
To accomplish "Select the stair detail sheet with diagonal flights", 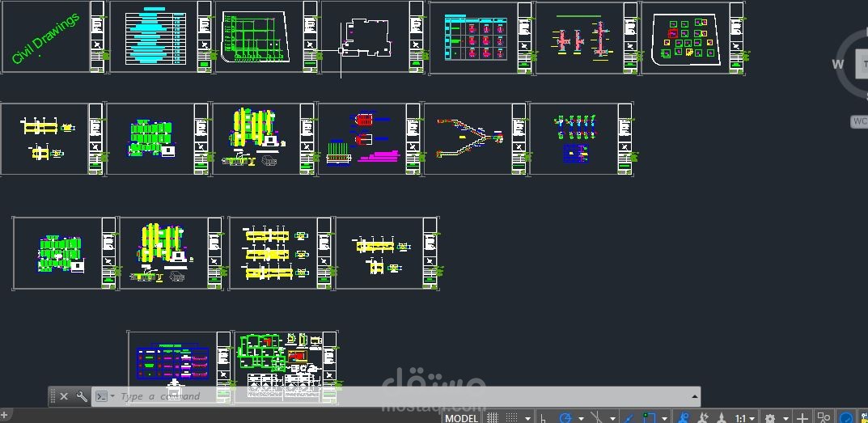I will point(475,139).
